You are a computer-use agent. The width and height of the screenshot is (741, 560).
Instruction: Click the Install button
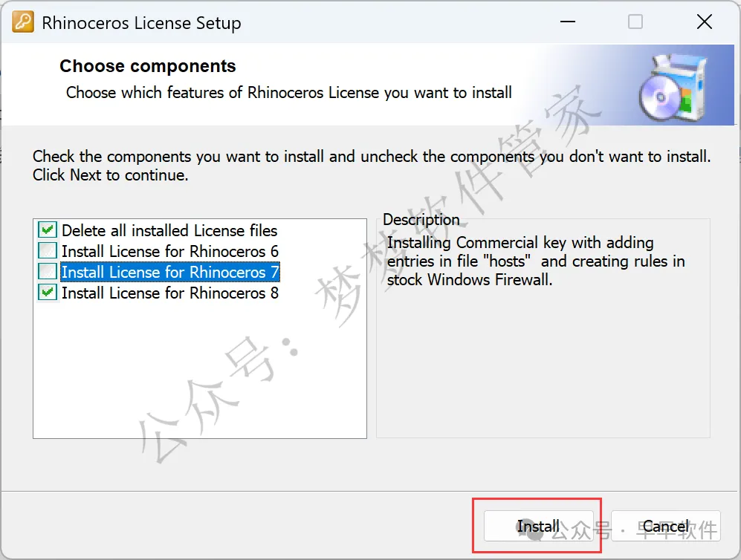538,526
